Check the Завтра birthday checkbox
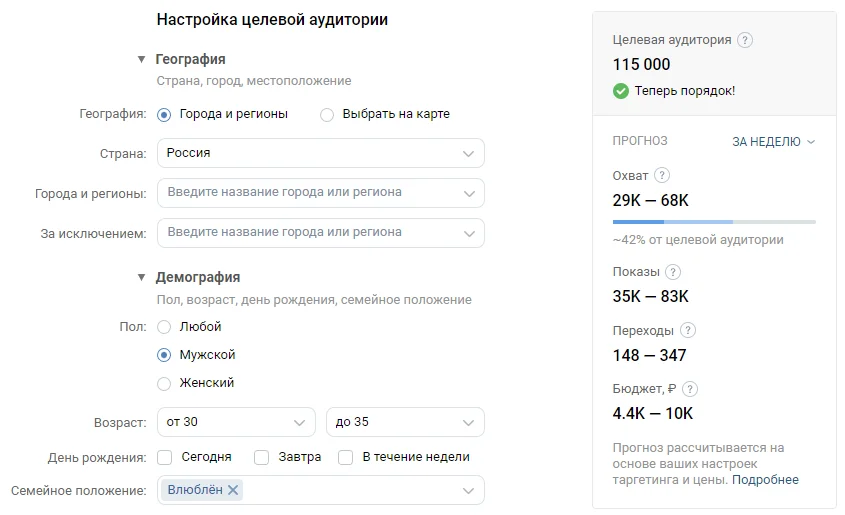Image resolution: width=845 pixels, height=515 pixels. [x=262, y=457]
